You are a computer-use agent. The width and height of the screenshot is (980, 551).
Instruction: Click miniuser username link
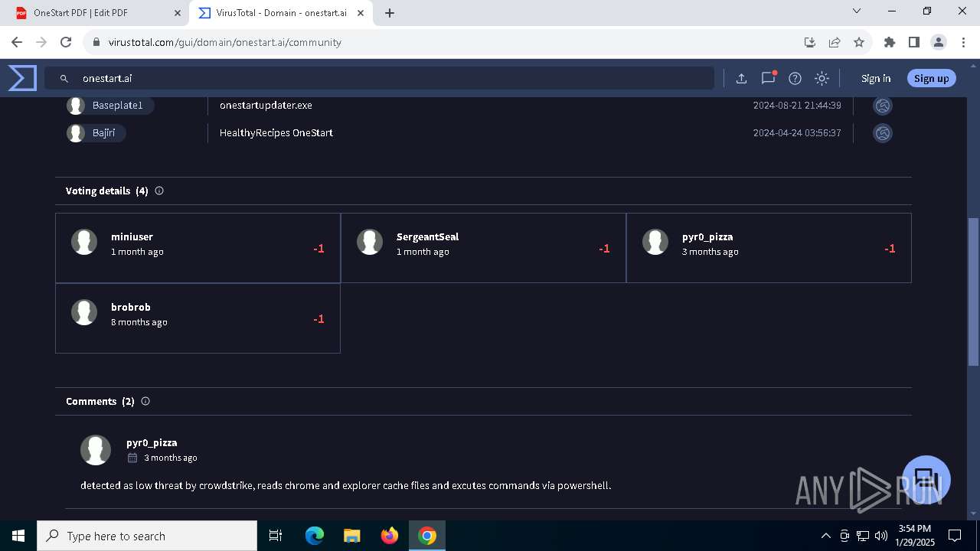pos(132,236)
